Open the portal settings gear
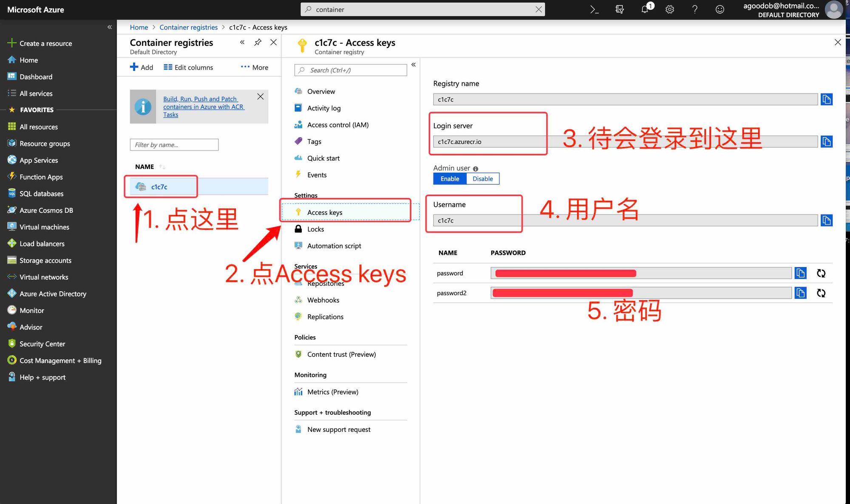 669,9
